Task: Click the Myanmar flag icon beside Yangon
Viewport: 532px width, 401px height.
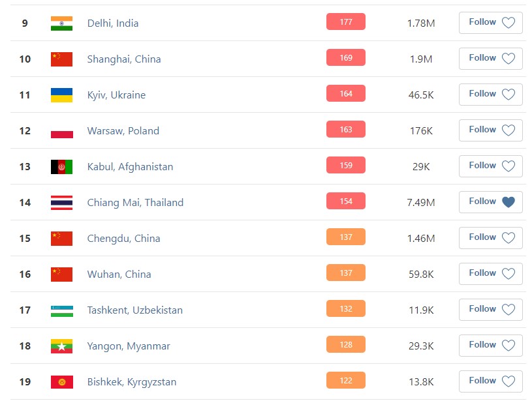Action: tap(61, 346)
